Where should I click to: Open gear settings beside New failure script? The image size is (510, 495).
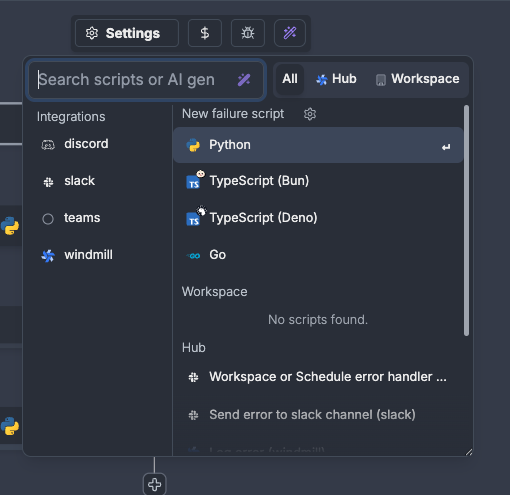310,114
